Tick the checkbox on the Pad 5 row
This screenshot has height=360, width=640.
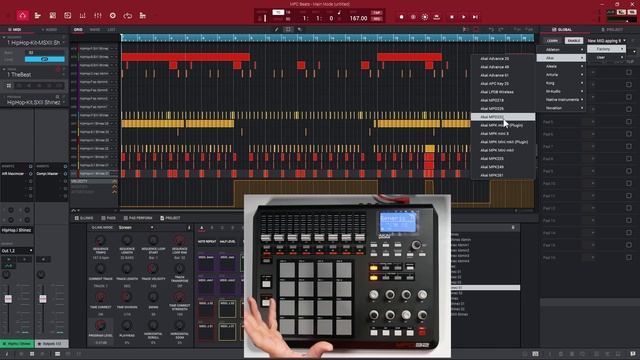click(629, 122)
